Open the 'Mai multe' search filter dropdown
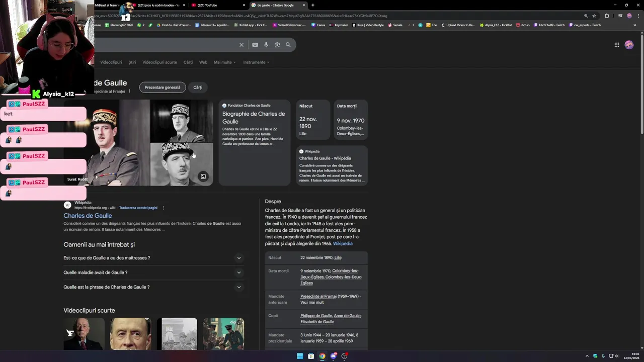 [224, 62]
